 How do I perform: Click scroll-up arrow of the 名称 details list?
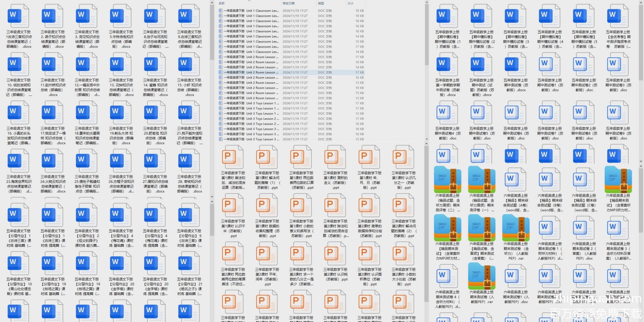point(427,3)
